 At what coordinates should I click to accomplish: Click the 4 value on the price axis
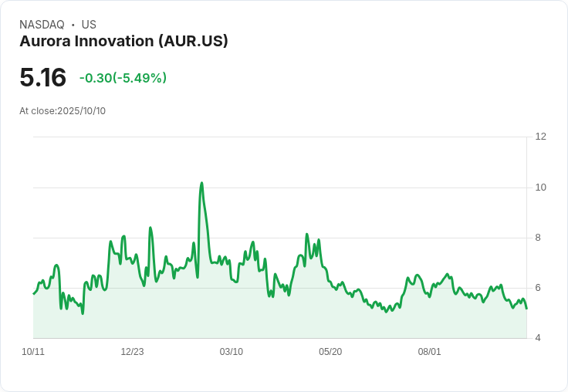point(538,339)
